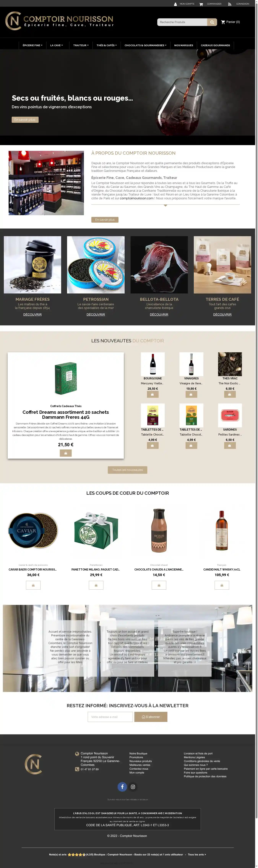258x868 pixels.
Task: Open the Panier shopping cart icon
Action: tap(223, 22)
